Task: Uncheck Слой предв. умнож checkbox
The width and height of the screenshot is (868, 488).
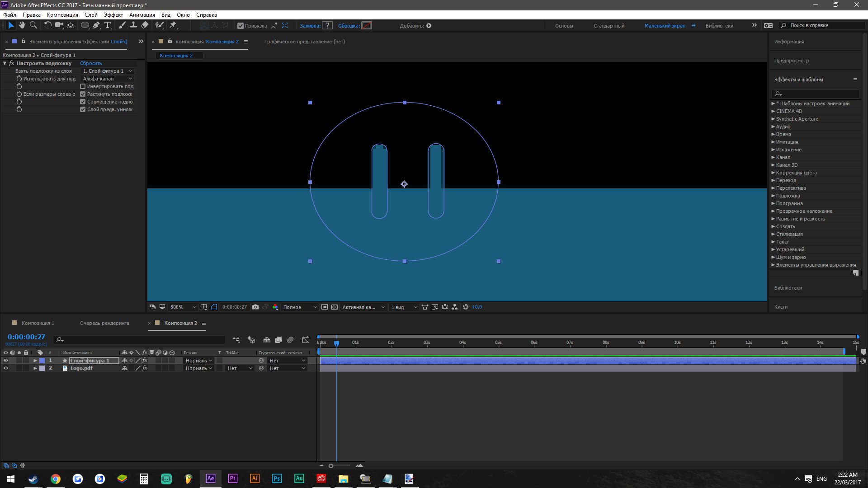Action: [83, 109]
